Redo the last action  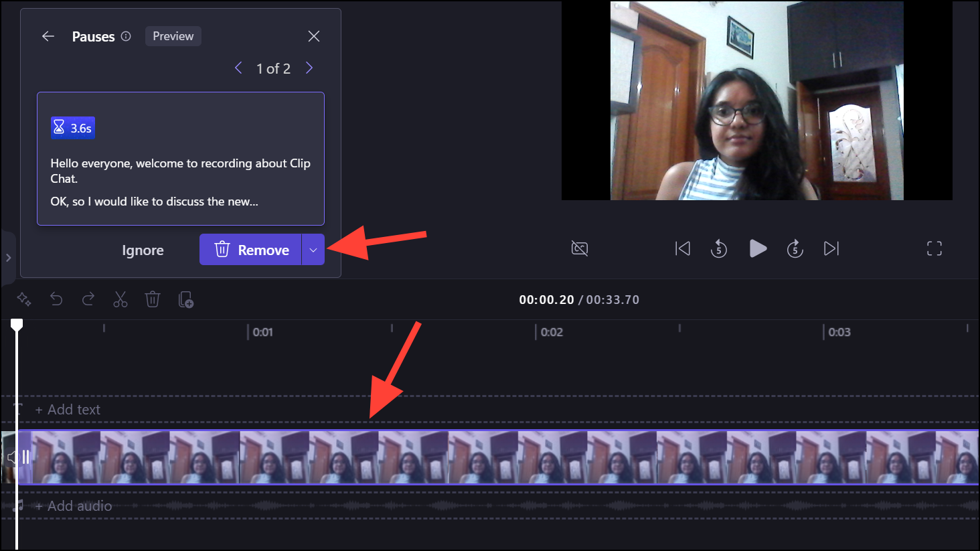point(88,299)
